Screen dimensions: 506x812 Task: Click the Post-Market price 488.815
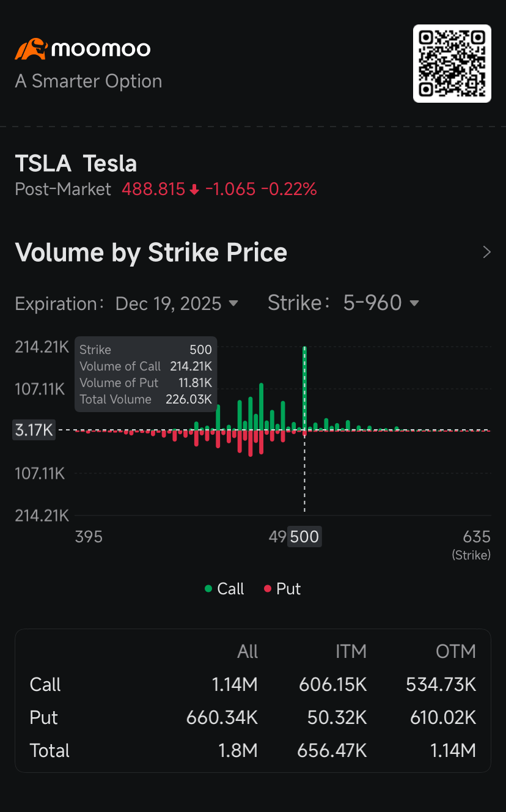tap(153, 190)
